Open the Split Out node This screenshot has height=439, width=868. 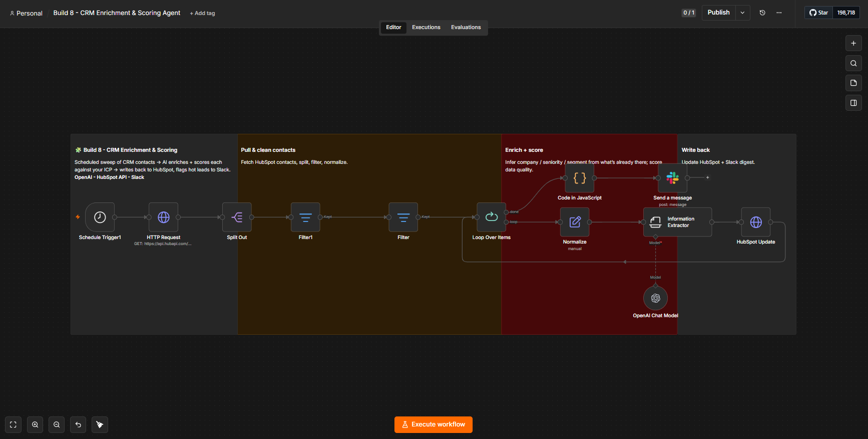(x=237, y=217)
